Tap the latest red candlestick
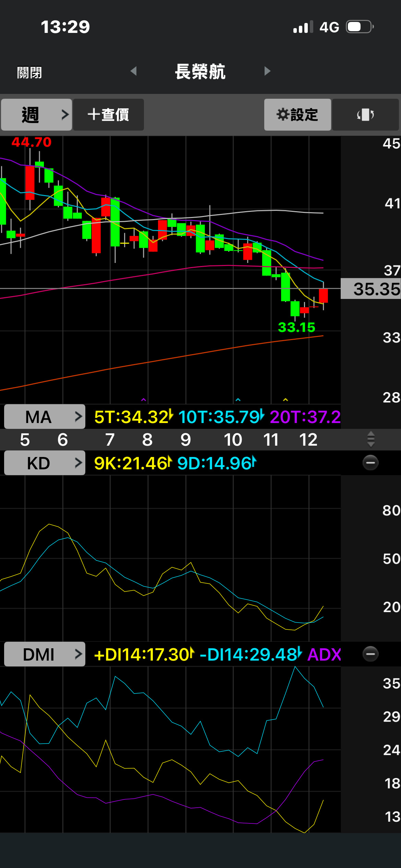This screenshot has width=401, height=868. pyautogui.click(x=323, y=296)
